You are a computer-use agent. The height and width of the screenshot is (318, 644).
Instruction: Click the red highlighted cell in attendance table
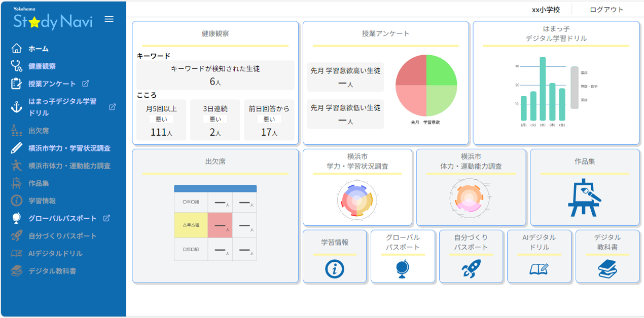coord(220,225)
